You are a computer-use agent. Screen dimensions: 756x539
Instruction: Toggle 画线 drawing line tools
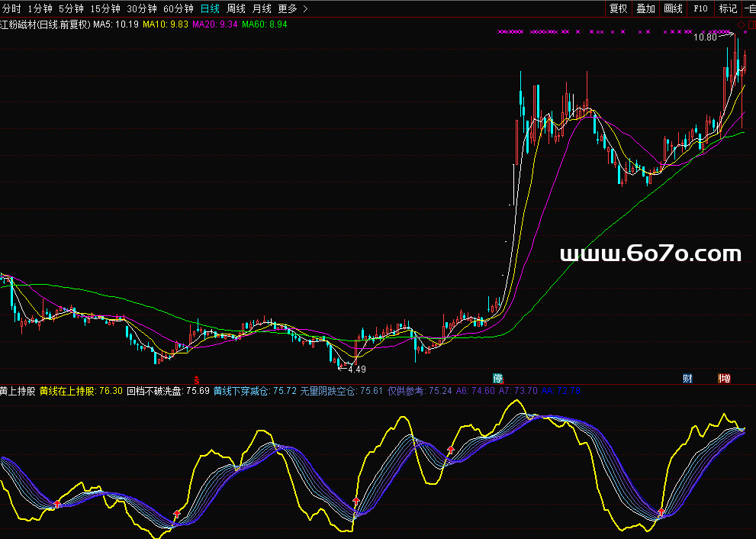[x=673, y=8]
